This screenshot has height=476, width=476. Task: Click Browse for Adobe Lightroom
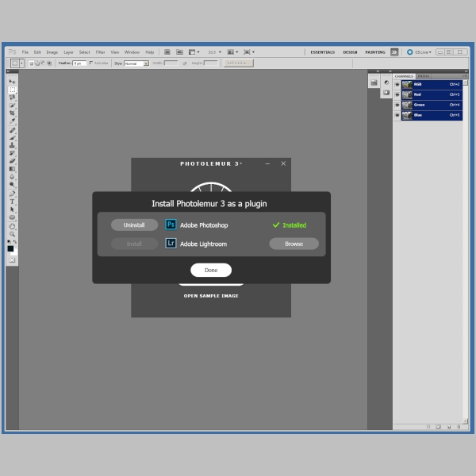294,244
